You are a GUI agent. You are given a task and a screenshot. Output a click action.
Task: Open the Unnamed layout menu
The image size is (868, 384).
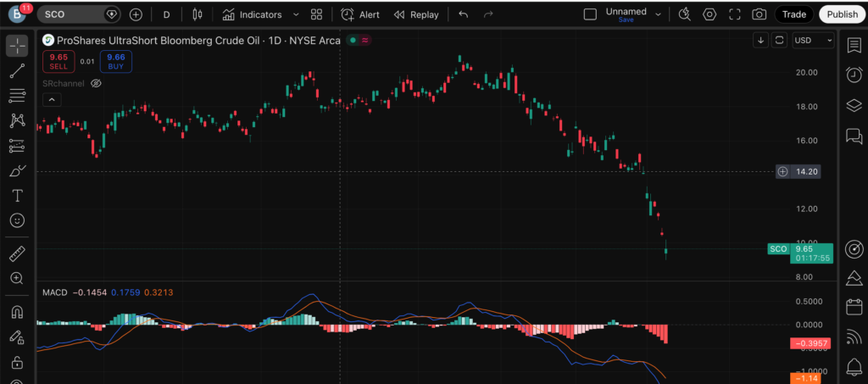[x=626, y=14]
